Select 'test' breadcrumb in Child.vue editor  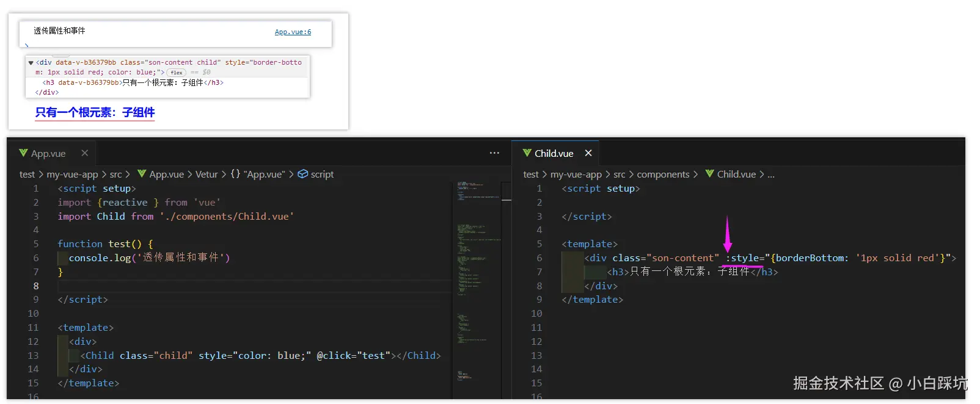[x=531, y=175]
